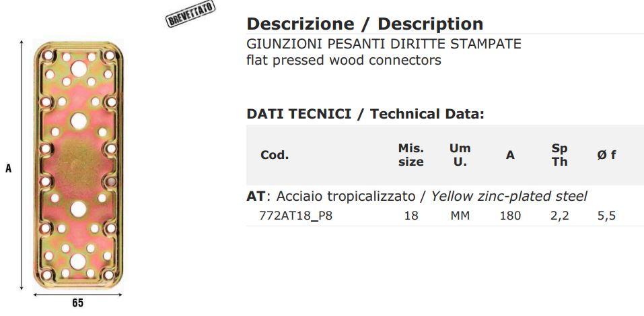The image size is (644, 316).
Task: Click the 2,2 thickness value cell
Action: (559, 216)
